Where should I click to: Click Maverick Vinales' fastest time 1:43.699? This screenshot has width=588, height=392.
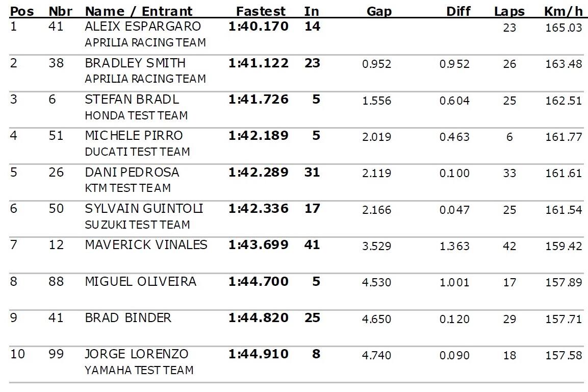pos(259,245)
